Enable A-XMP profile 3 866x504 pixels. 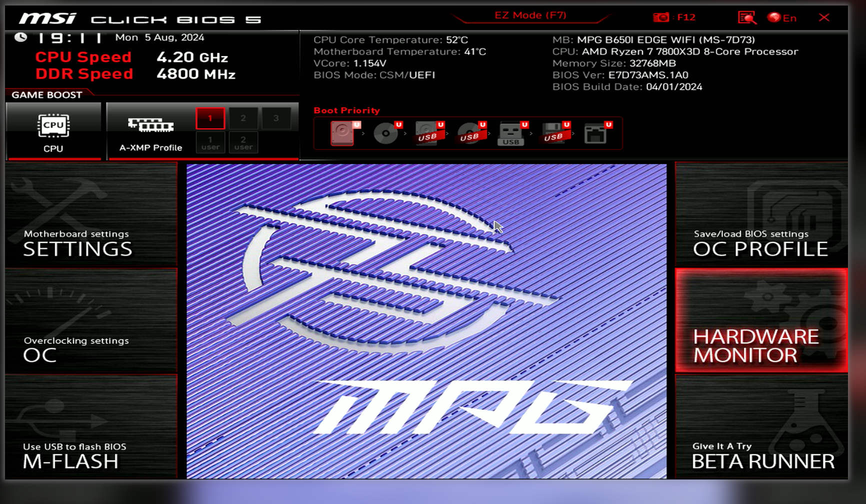point(276,118)
